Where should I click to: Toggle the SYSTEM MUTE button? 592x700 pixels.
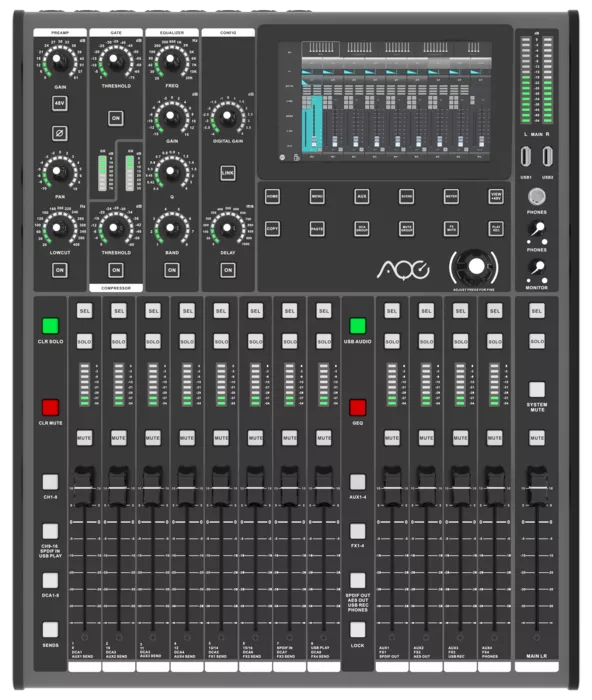537,390
